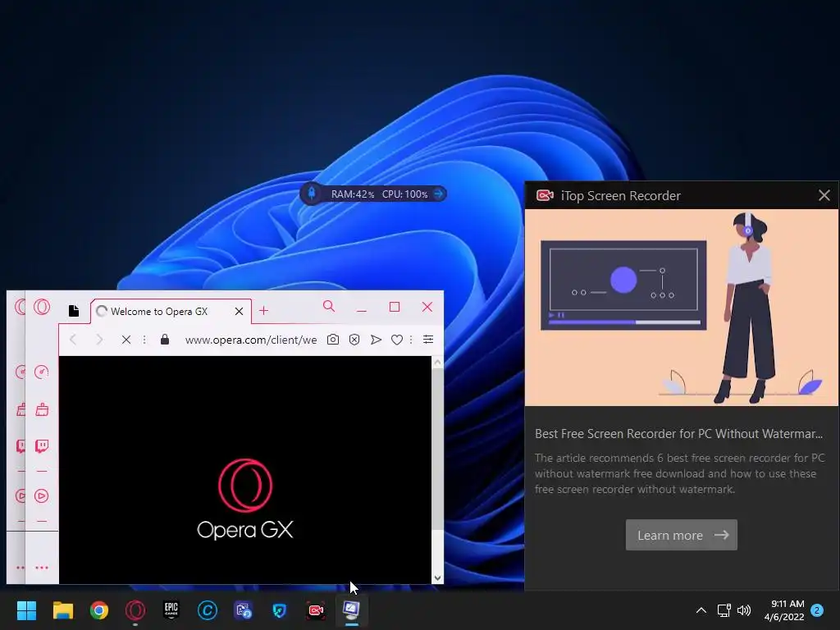840x630 pixels.
Task: View site lock security info
Action: (x=165, y=340)
